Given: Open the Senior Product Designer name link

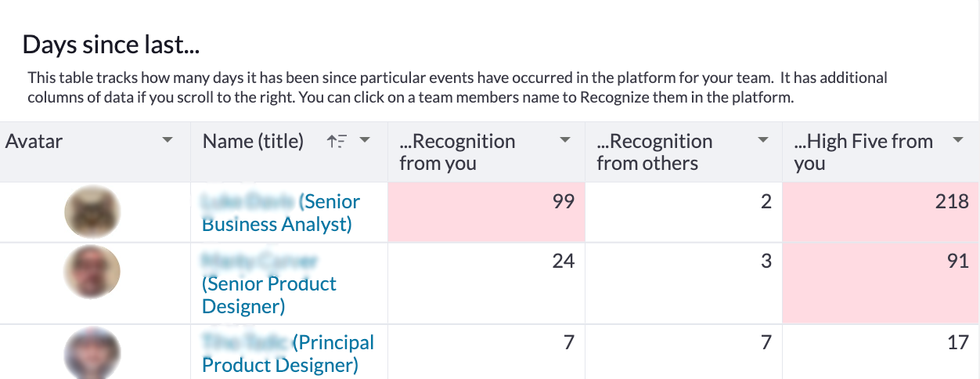Looking at the screenshot, I should point(268,283).
